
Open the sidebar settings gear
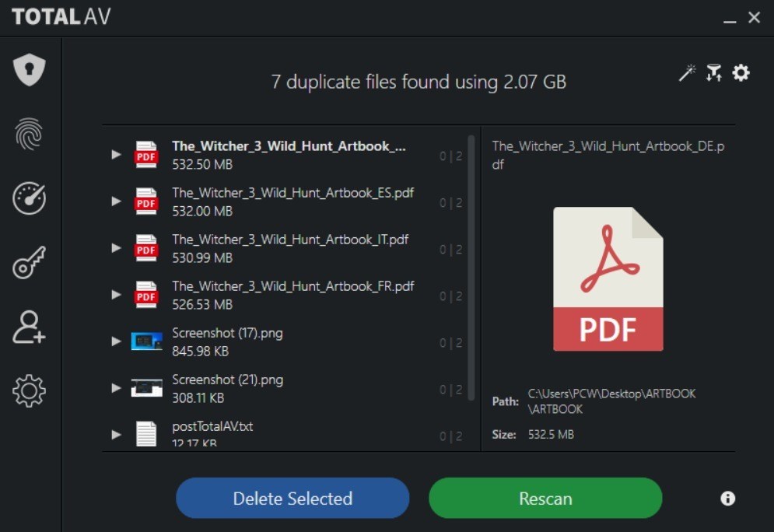pos(29,391)
